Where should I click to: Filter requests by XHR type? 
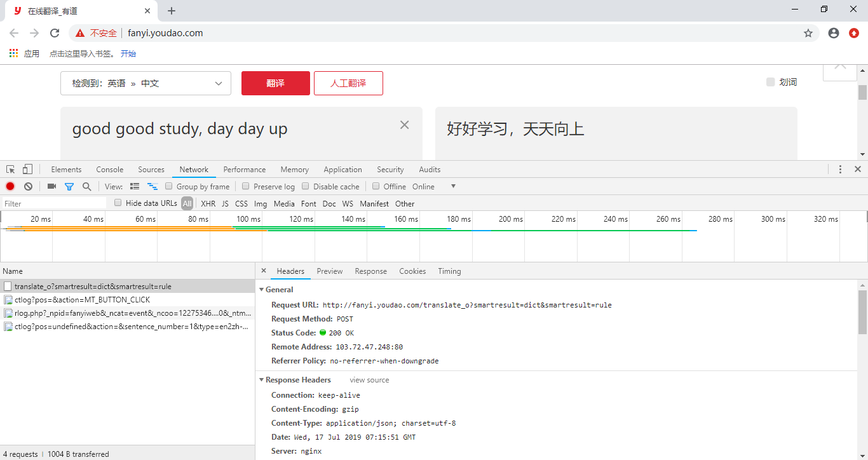click(x=208, y=203)
